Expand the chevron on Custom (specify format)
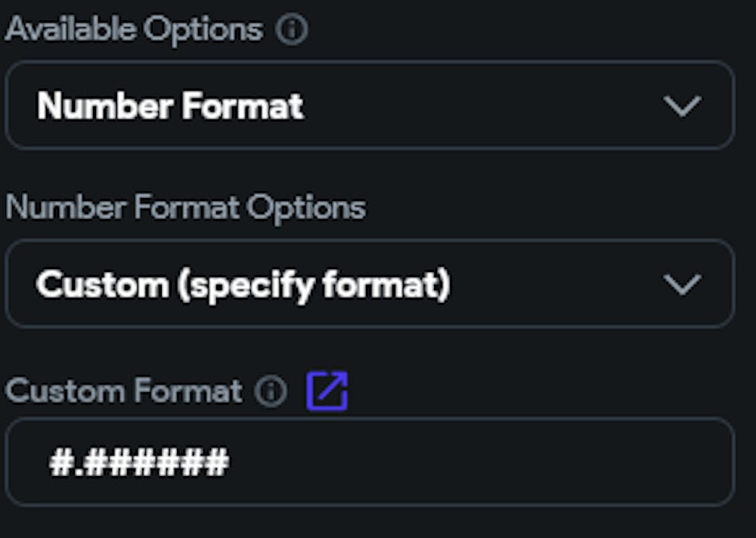 pos(682,285)
